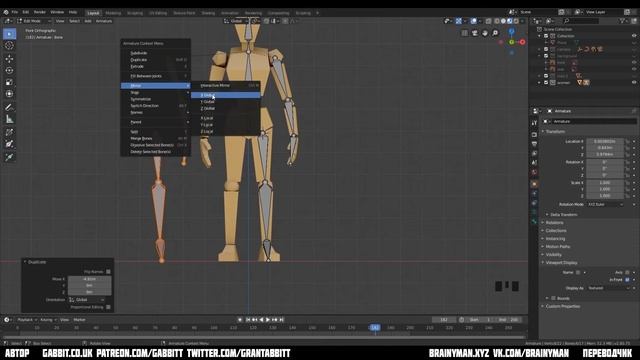Collapse the Viewport Display section
The image size is (640, 360).
561,263
